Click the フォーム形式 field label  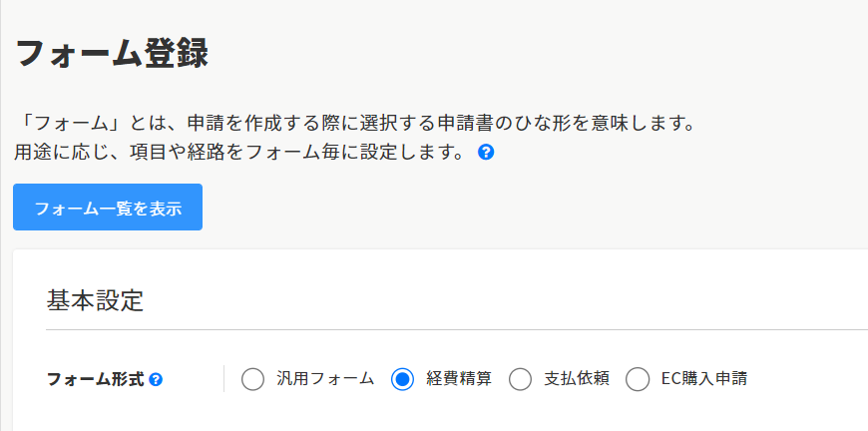[x=96, y=379]
